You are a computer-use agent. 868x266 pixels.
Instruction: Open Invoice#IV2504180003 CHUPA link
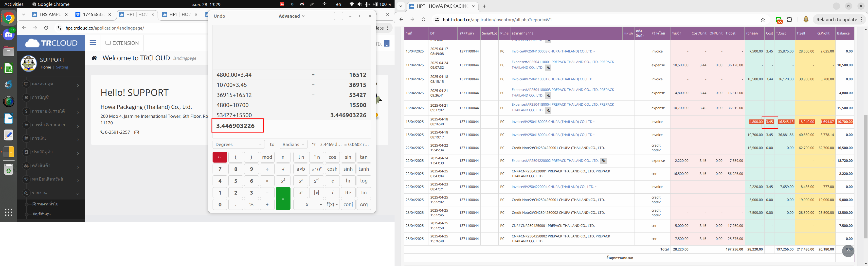point(553,122)
